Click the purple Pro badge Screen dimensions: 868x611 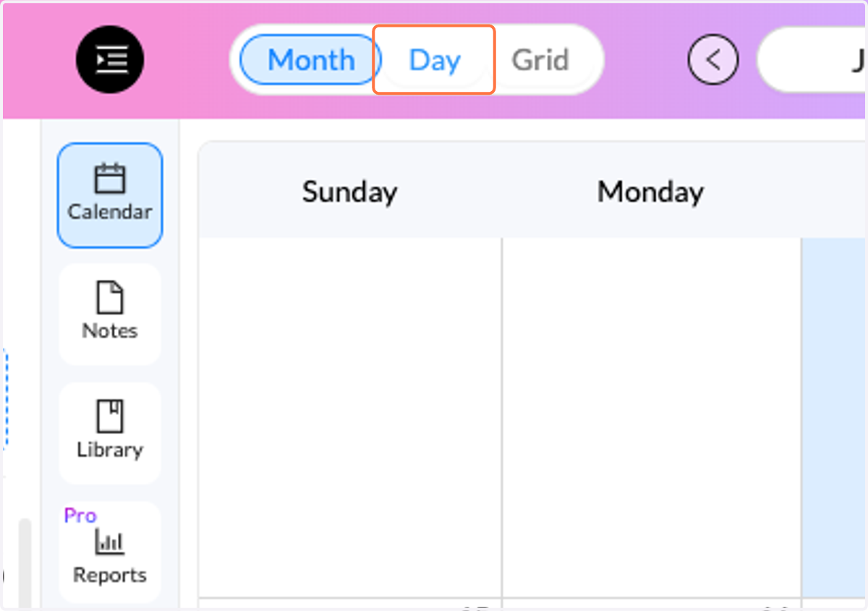pyautogui.click(x=80, y=516)
